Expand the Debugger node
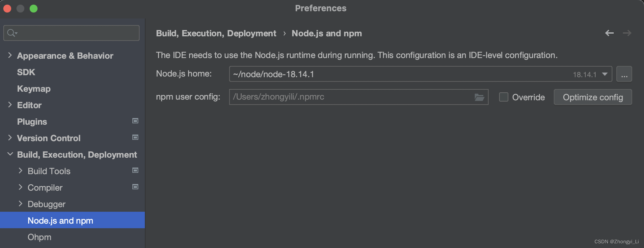Image resolution: width=644 pixels, height=248 pixels. [x=20, y=203]
